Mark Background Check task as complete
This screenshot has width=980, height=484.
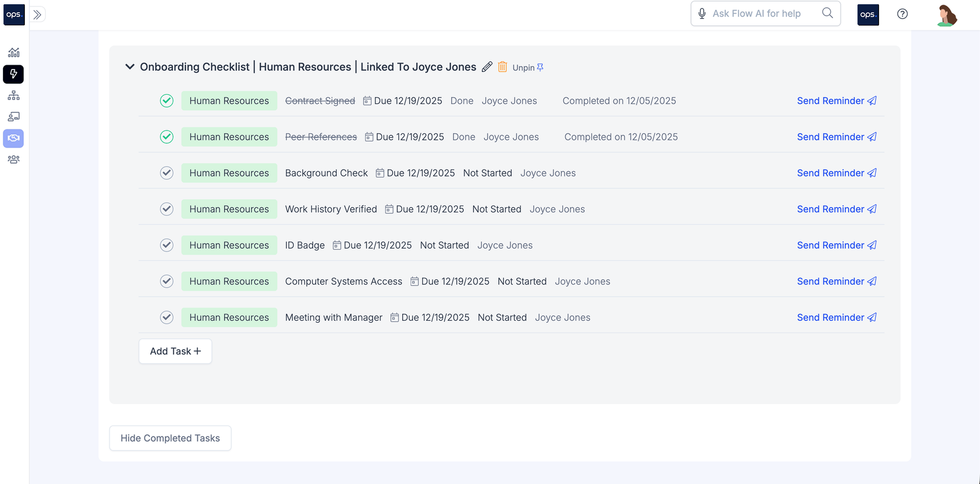click(x=167, y=173)
